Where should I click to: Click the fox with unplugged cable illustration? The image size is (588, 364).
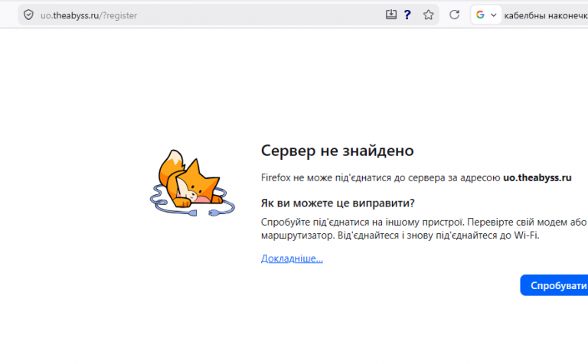[192, 183]
